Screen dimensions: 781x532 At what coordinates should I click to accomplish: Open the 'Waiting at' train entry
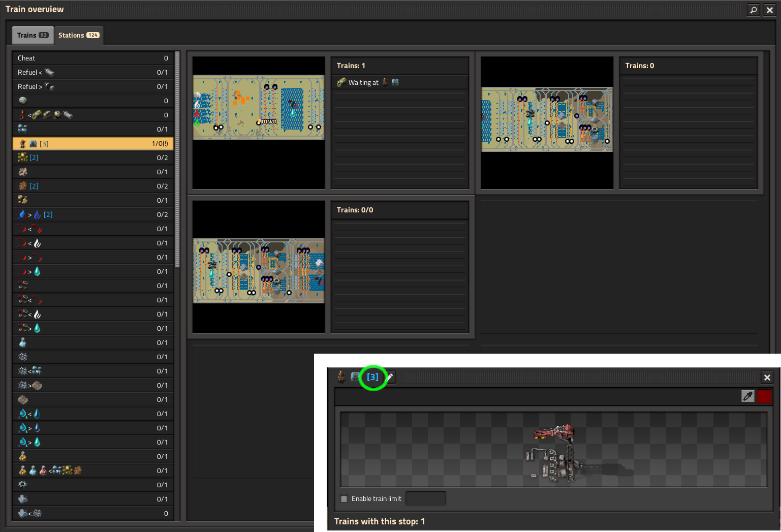(400, 82)
